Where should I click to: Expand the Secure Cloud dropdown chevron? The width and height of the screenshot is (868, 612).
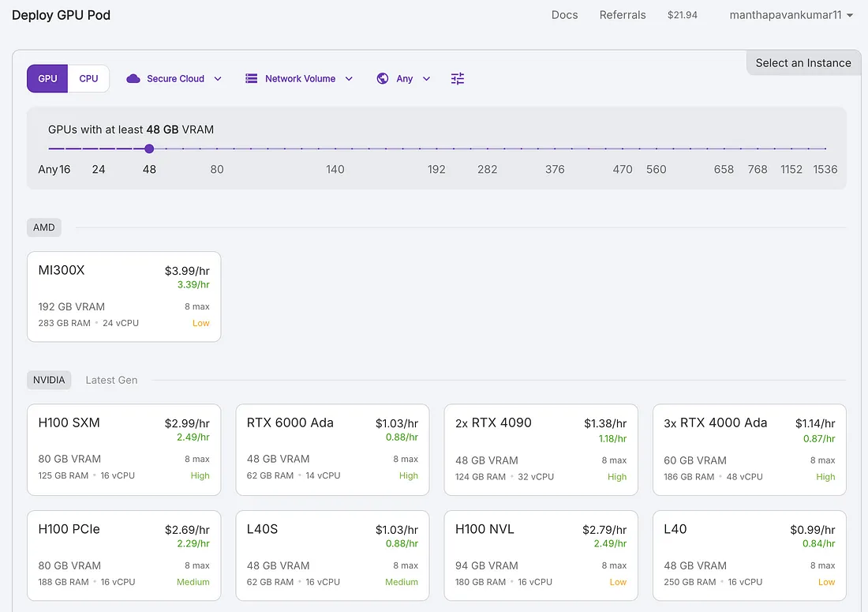(218, 79)
